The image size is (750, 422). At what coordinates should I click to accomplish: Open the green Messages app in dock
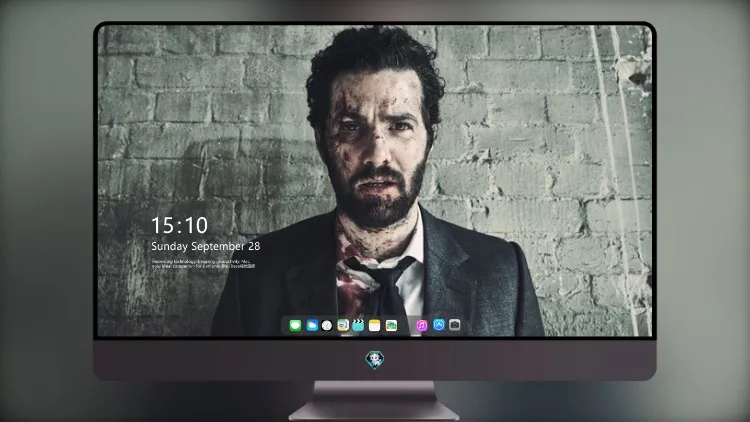point(295,326)
